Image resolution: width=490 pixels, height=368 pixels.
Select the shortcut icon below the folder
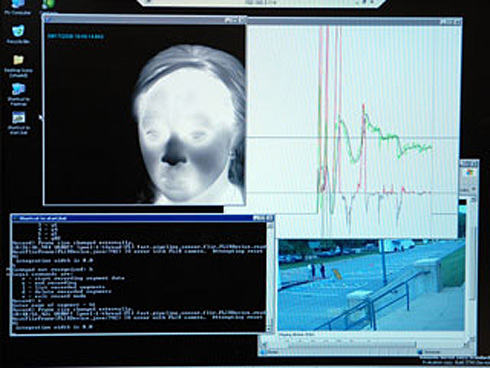tap(18, 94)
